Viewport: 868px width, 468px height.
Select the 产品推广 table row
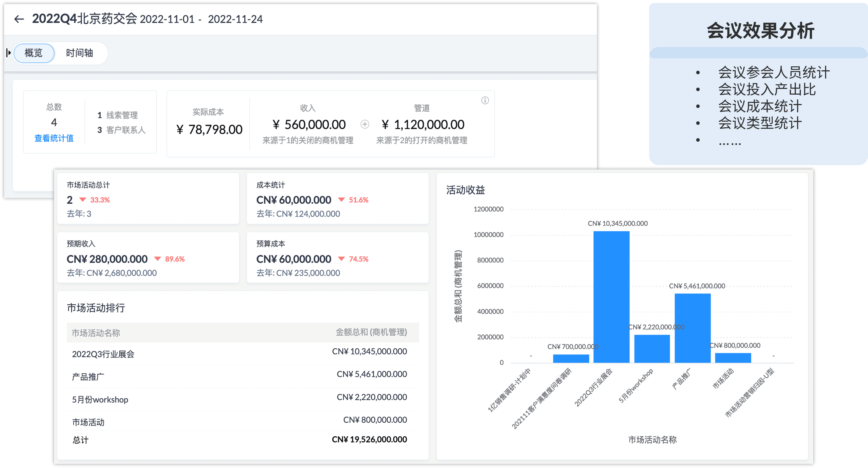tap(243, 376)
